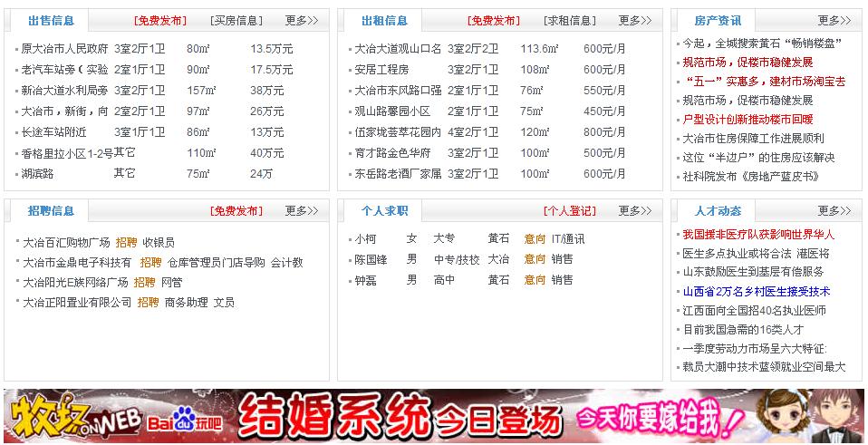Open employer 大冶百汇购物广场
Image resolution: width=868 pixels, height=445 pixels.
point(66,242)
